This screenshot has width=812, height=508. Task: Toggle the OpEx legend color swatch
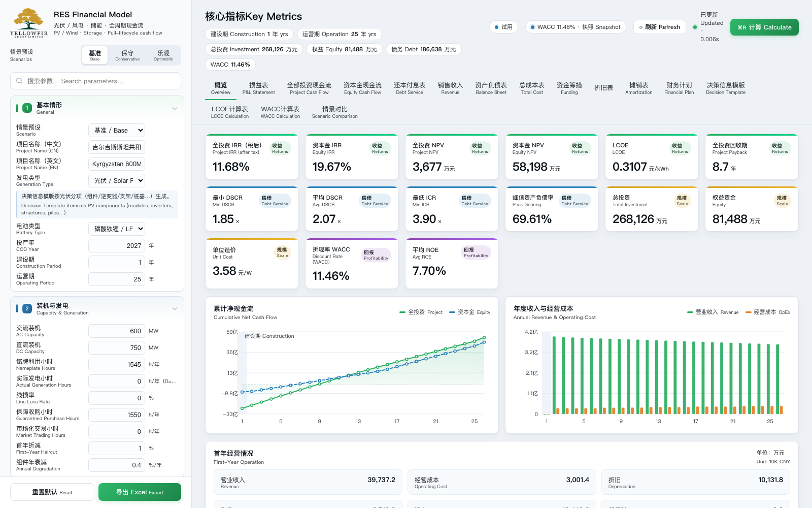pyautogui.click(x=748, y=312)
